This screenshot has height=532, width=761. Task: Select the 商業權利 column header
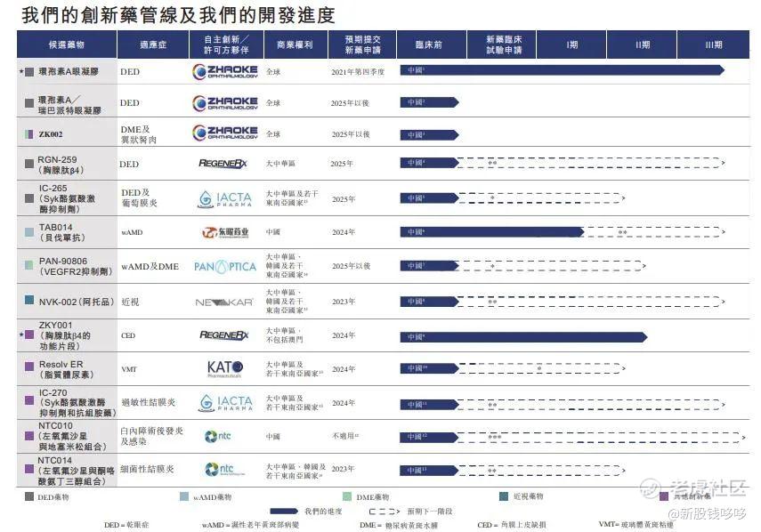pyautogui.click(x=296, y=44)
